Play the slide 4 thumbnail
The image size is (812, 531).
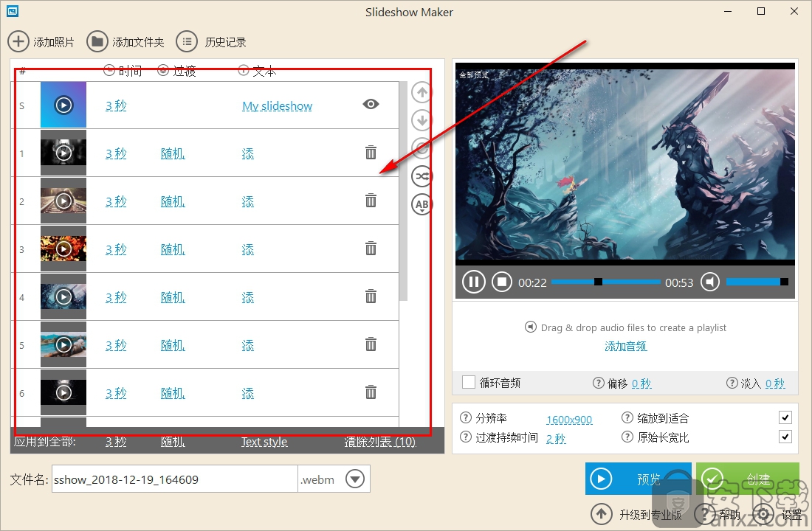click(x=63, y=296)
